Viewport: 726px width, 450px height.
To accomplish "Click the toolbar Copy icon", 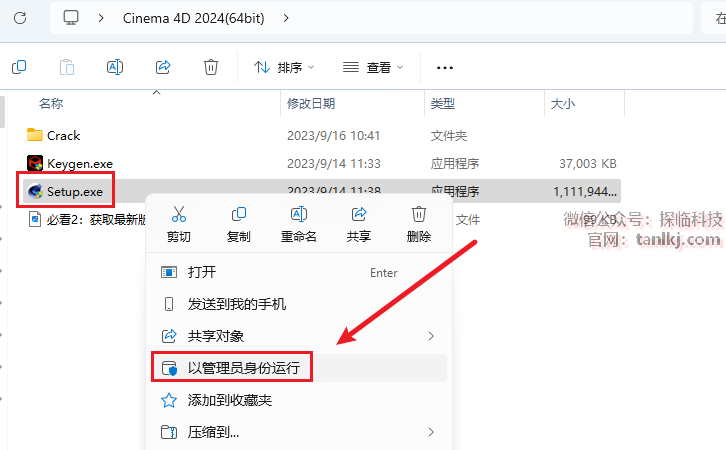I will tap(19, 67).
